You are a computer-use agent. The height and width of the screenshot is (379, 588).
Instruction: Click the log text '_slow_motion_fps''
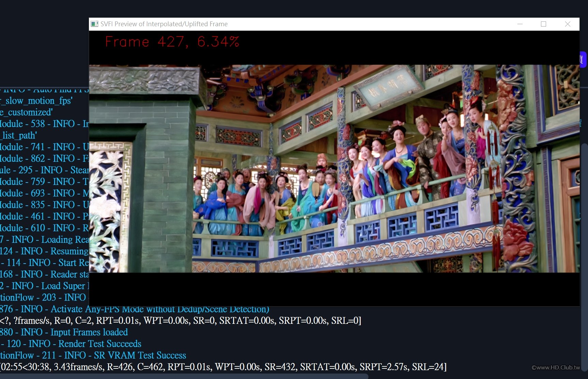click(36, 101)
